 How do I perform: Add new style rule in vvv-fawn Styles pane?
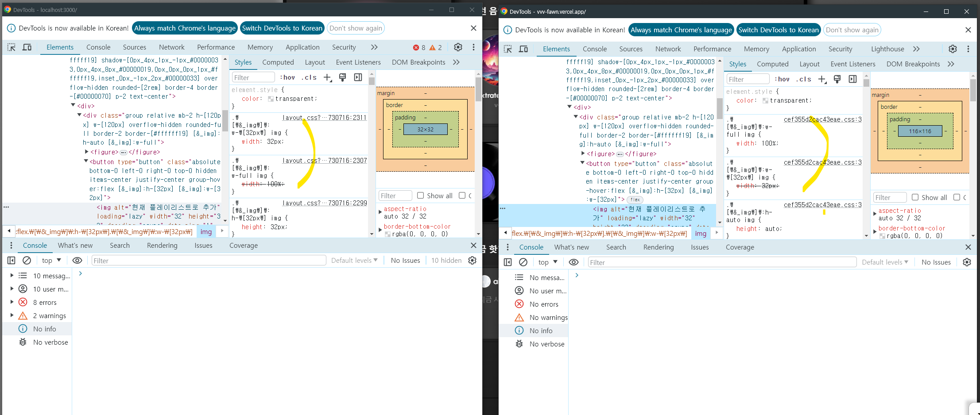pos(822,79)
